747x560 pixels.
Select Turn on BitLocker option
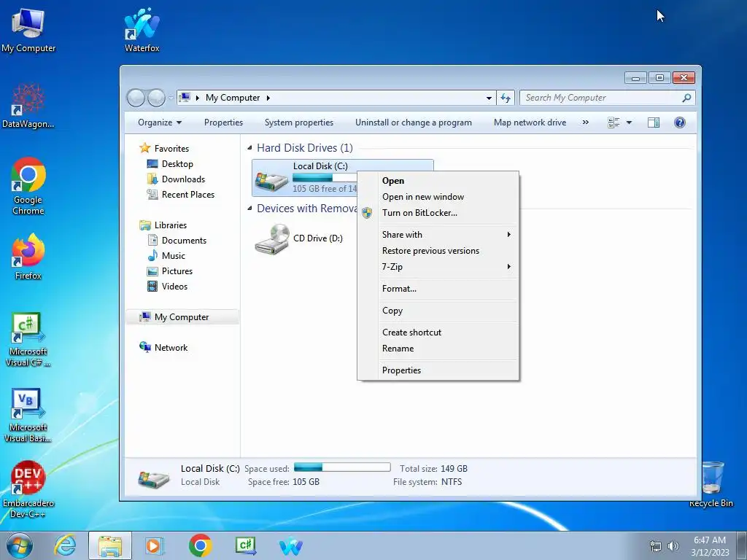(438, 213)
